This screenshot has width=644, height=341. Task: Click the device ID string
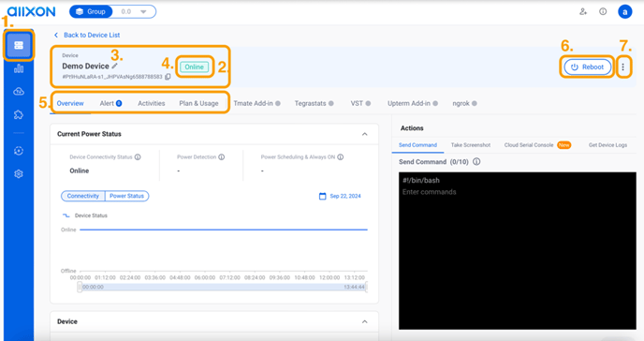(x=112, y=77)
